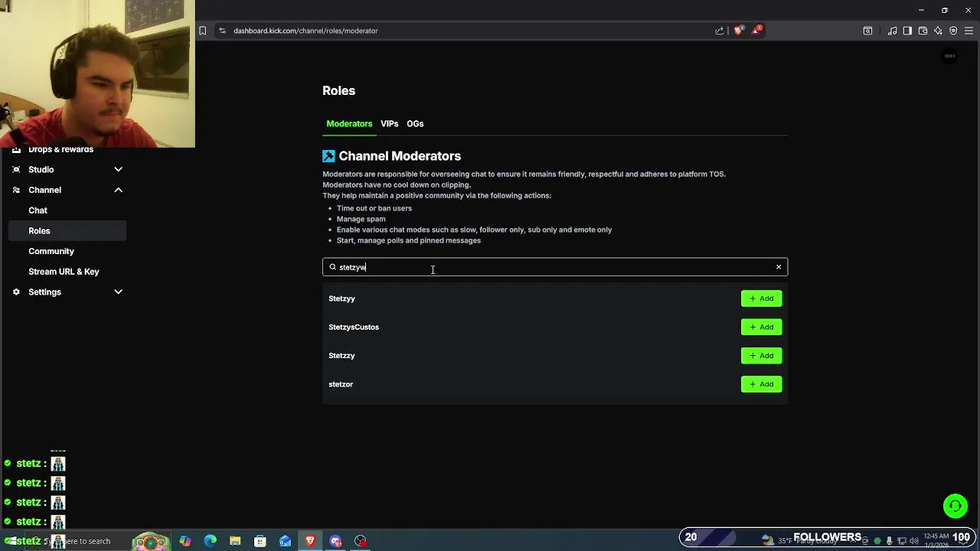This screenshot has width=980, height=551.
Task: Click the Settings gear icon in sidebar
Action: pos(16,292)
